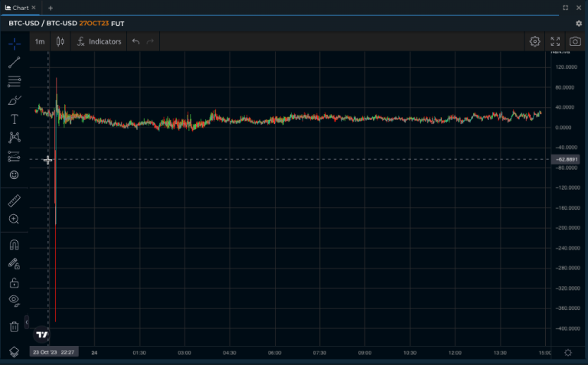This screenshot has width=588, height=365.
Task: Activate the ruler measure tool
Action: [x=14, y=200]
